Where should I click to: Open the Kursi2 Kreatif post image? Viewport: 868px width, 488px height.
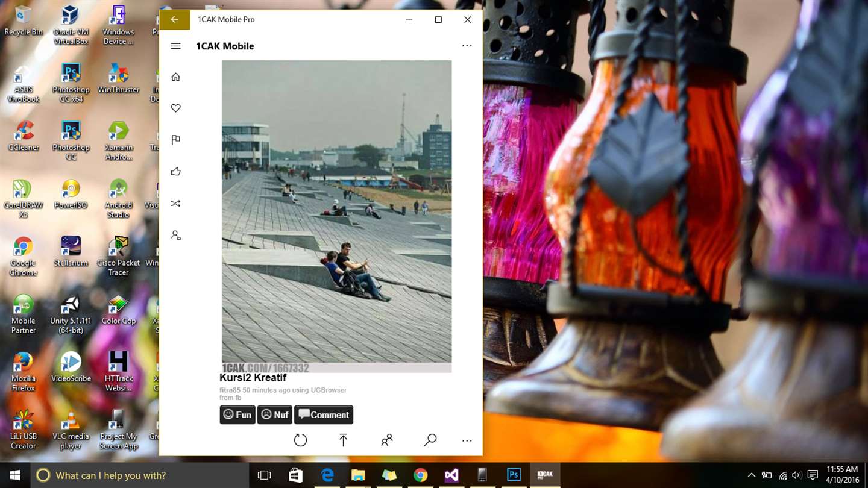[x=336, y=216]
